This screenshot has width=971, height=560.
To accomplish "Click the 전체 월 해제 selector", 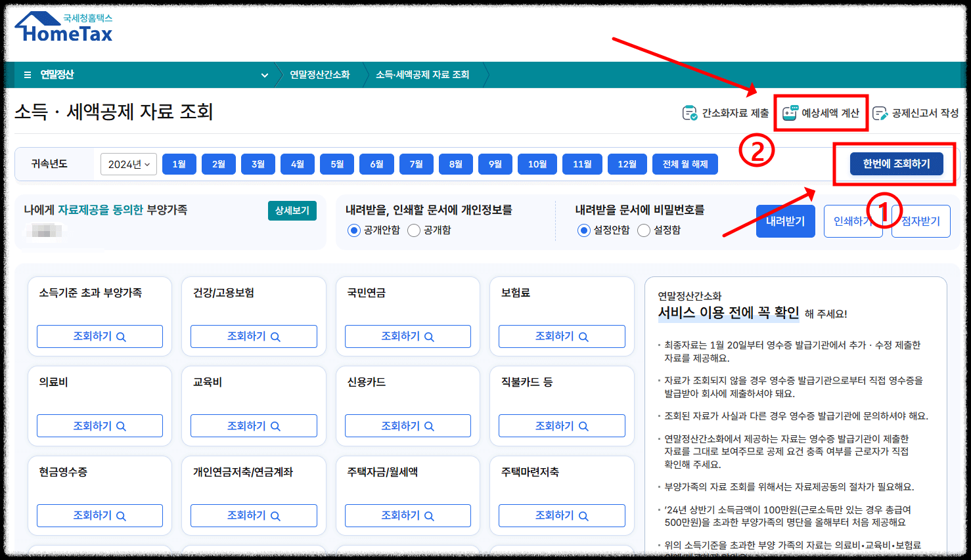I will click(685, 163).
